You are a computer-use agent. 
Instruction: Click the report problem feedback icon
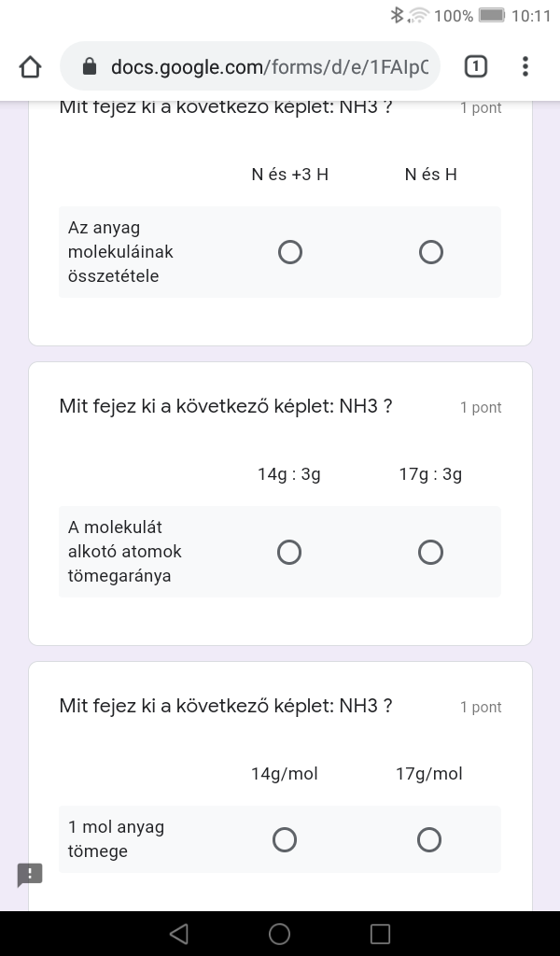(x=30, y=875)
